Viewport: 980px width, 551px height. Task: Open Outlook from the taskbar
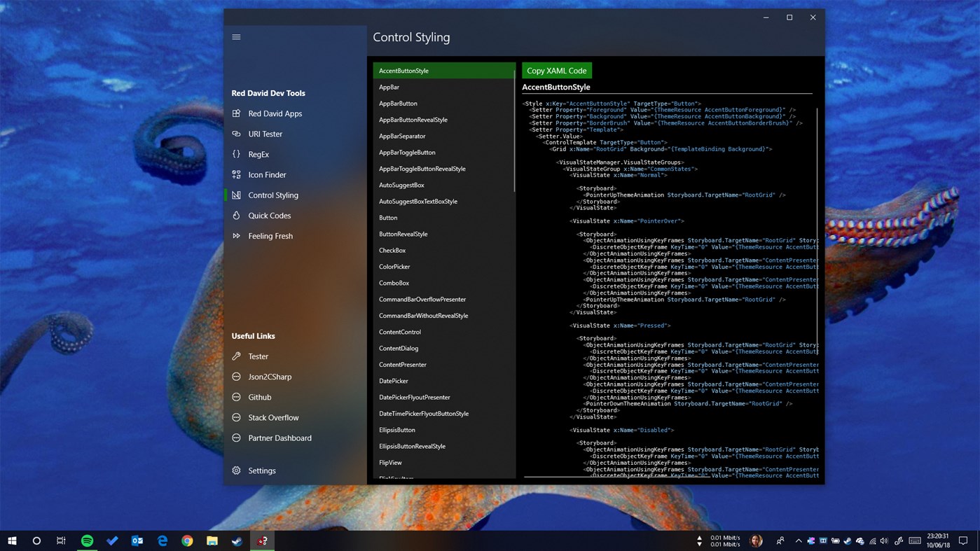click(137, 540)
